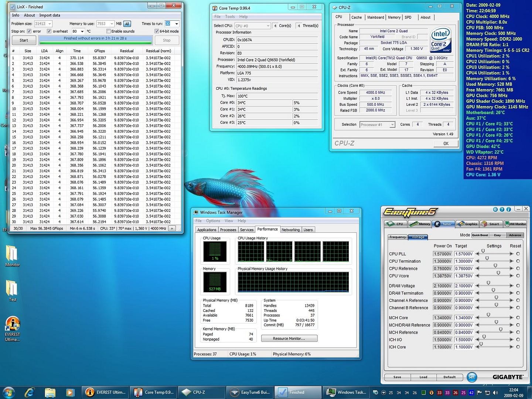Click the EasyTune6 '@' website icon

[495, 209]
